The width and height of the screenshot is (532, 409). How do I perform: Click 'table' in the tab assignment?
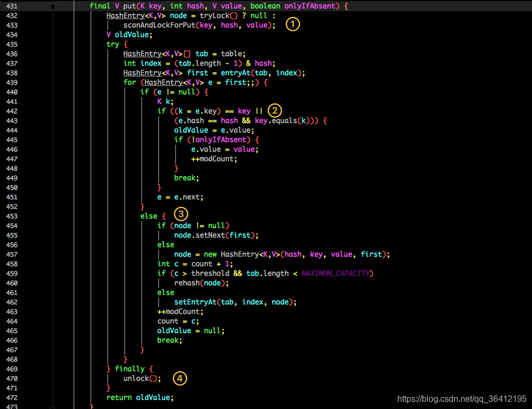coord(232,54)
